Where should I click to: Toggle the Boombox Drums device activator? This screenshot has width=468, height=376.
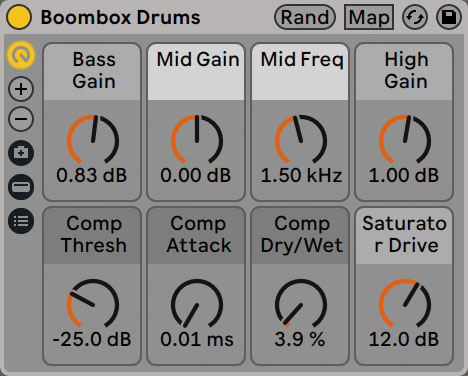coord(19,17)
